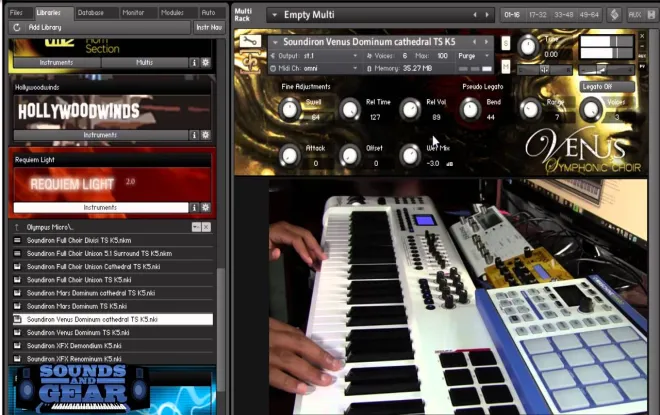The width and height of the screenshot is (660, 415).
Task: Click the instrument pan slider
Action: click(x=544, y=70)
